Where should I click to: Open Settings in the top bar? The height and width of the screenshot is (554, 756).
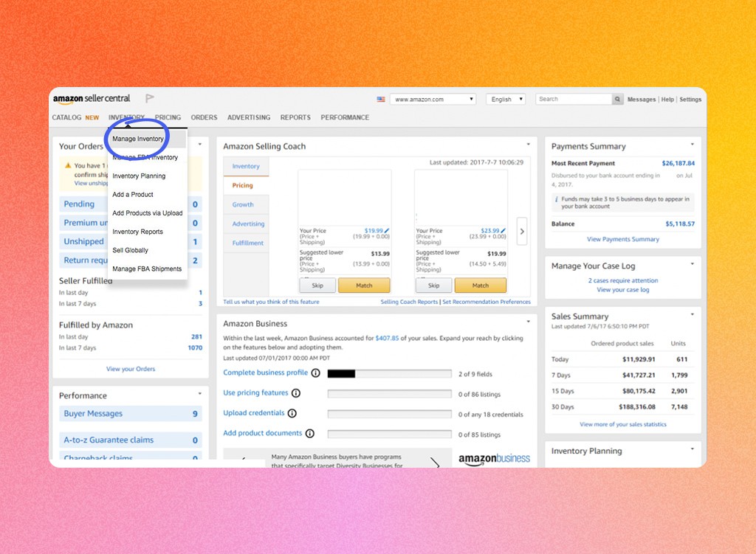click(690, 100)
